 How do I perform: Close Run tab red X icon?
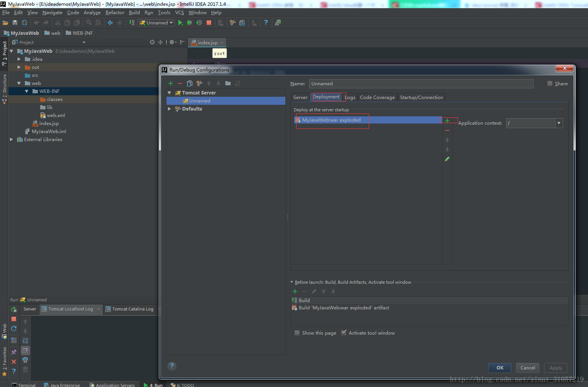coord(14,362)
